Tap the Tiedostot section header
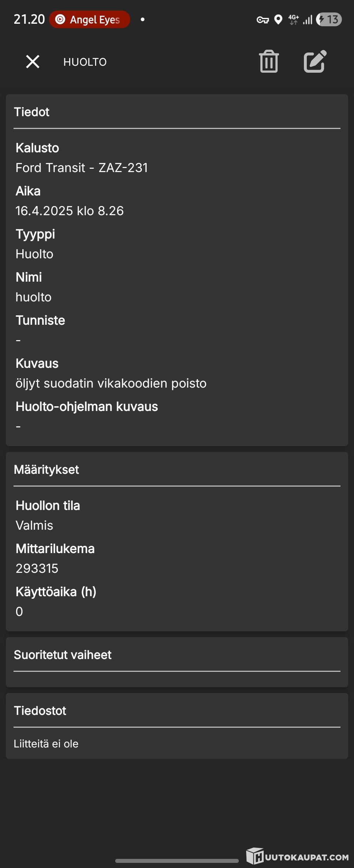This screenshot has width=354, height=868. [x=40, y=711]
